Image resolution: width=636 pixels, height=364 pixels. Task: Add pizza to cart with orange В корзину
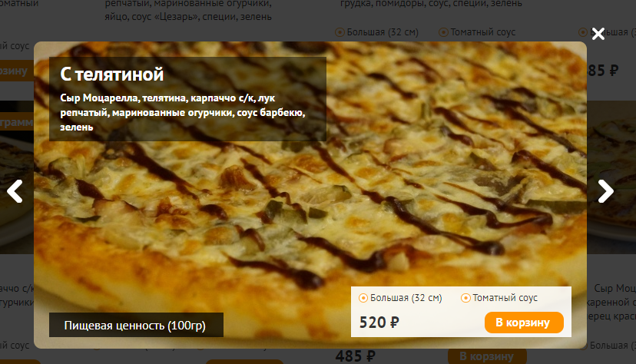pyautogui.click(x=524, y=323)
